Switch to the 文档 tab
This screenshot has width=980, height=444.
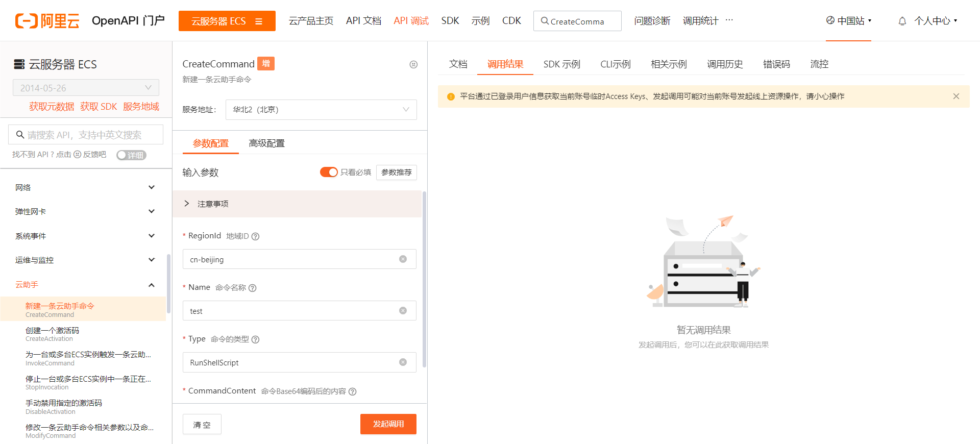tap(458, 64)
